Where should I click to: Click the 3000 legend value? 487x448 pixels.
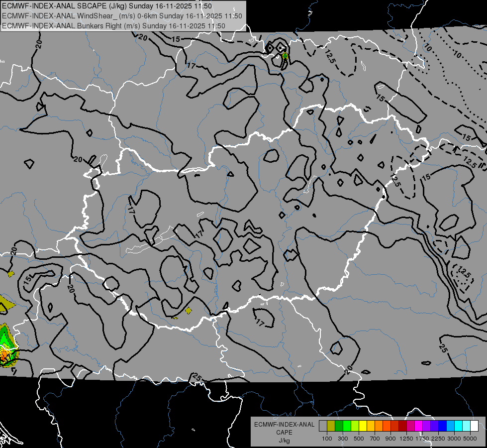[x=454, y=439]
